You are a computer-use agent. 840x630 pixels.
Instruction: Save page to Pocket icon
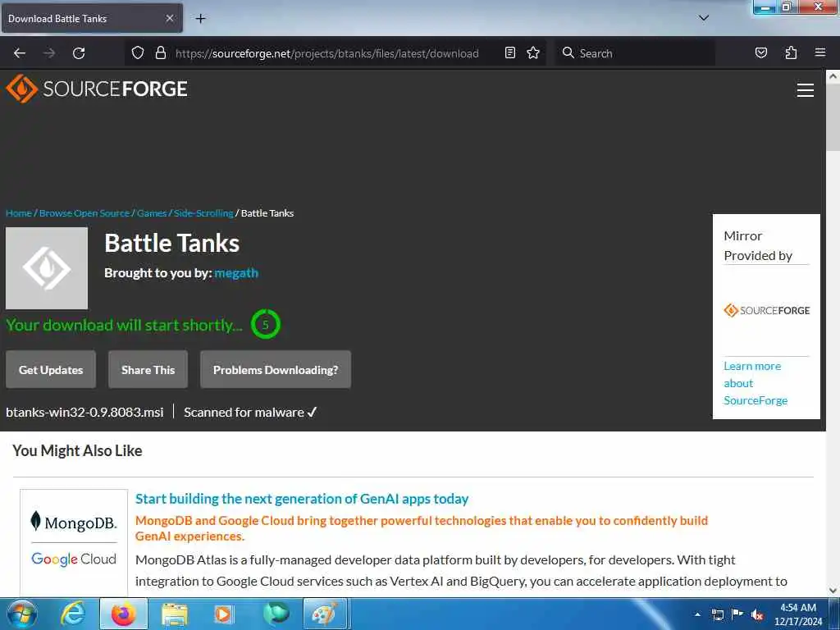click(x=761, y=52)
